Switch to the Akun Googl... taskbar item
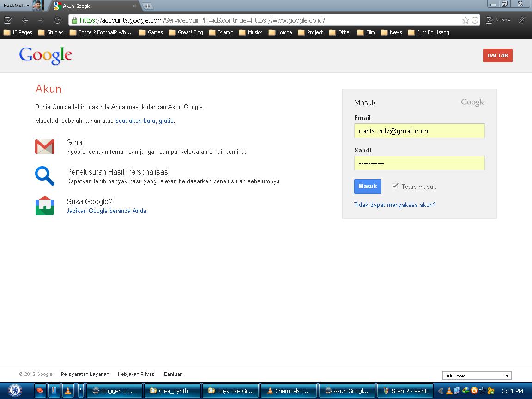The image size is (532, 399). click(347, 391)
